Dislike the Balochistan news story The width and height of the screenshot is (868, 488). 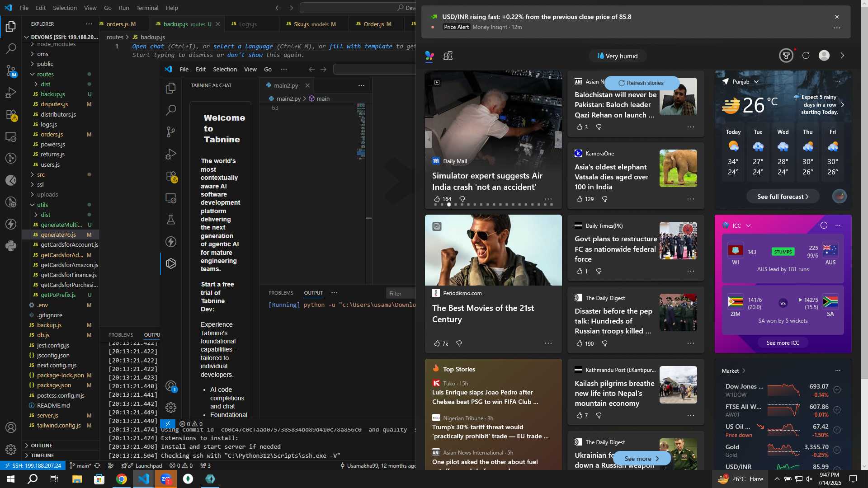point(599,127)
